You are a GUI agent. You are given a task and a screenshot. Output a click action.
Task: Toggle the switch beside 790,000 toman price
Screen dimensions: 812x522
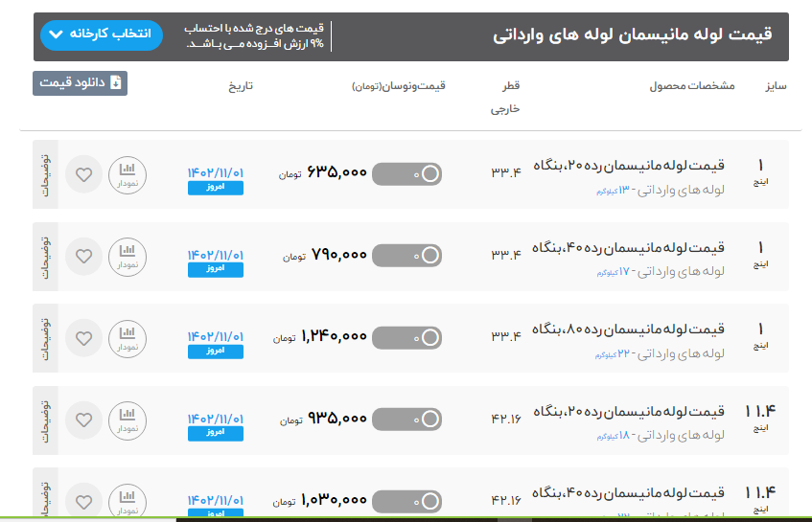pyautogui.click(x=406, y=256)
